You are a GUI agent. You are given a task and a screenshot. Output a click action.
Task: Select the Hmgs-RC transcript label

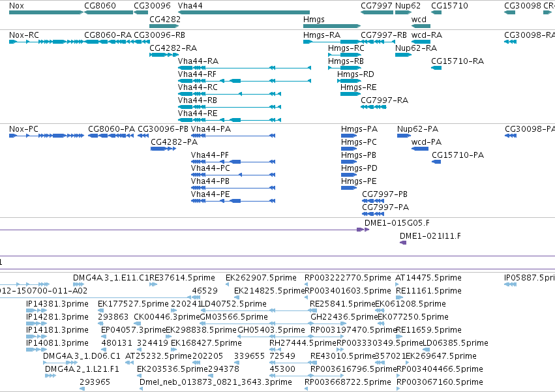pyautogui.click(x=346, y=48)
